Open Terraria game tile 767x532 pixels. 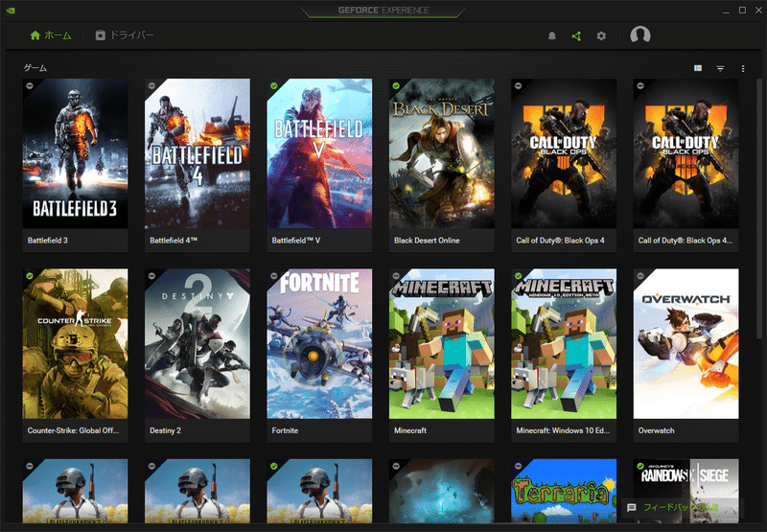tap(564, 491)
